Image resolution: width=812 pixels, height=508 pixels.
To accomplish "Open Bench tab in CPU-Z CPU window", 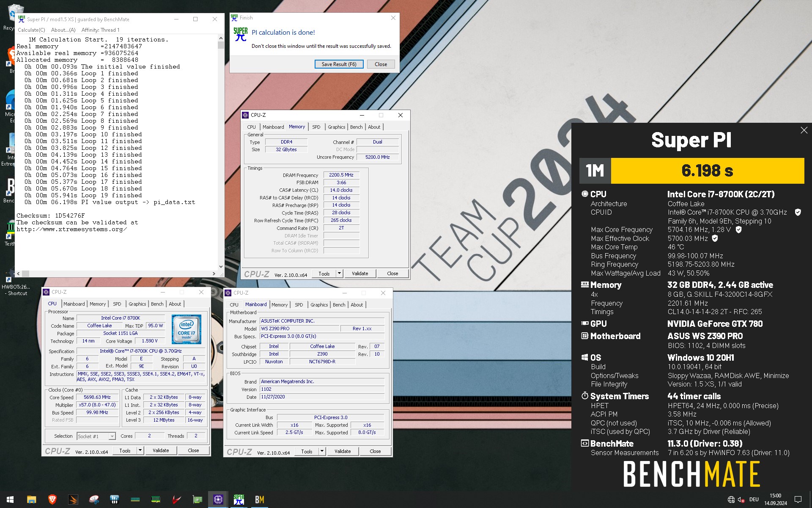I will 157,304.
